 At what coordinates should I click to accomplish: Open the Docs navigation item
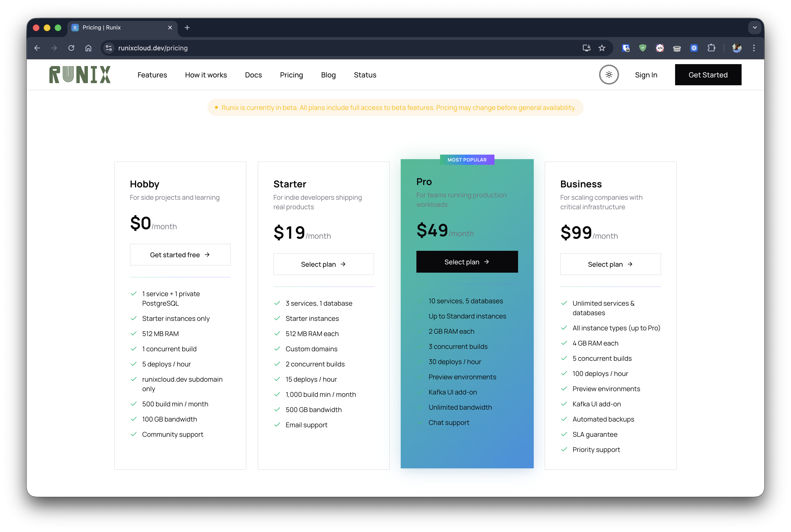[253, 75]
